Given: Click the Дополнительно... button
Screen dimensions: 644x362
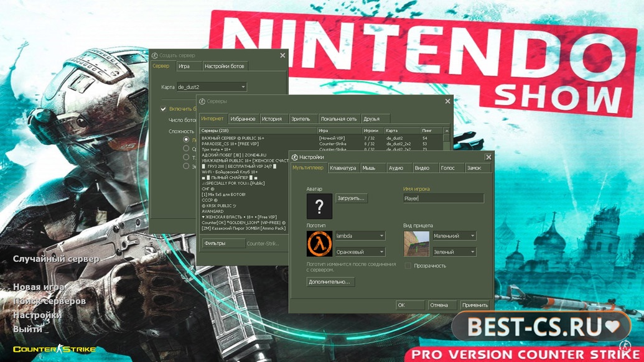Looking at the screenshot, I should tap(330, 282).
